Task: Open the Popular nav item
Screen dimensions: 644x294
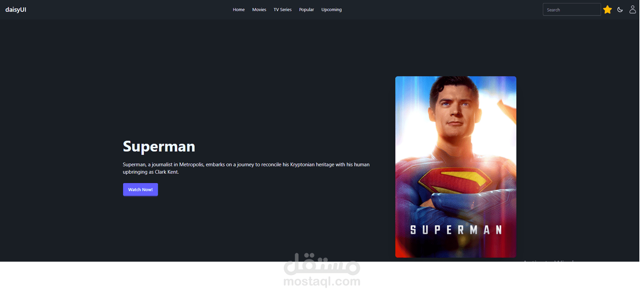Action: [306, 10]
